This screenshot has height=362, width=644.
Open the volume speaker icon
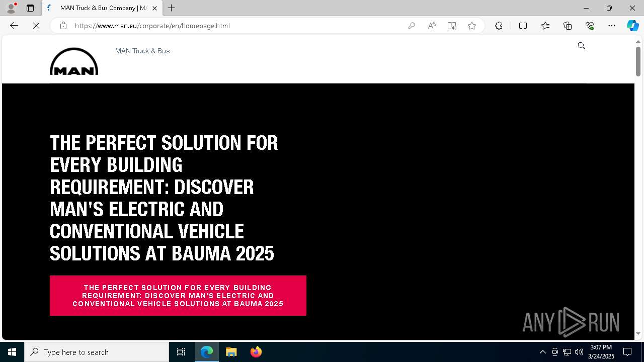point(579,352)
